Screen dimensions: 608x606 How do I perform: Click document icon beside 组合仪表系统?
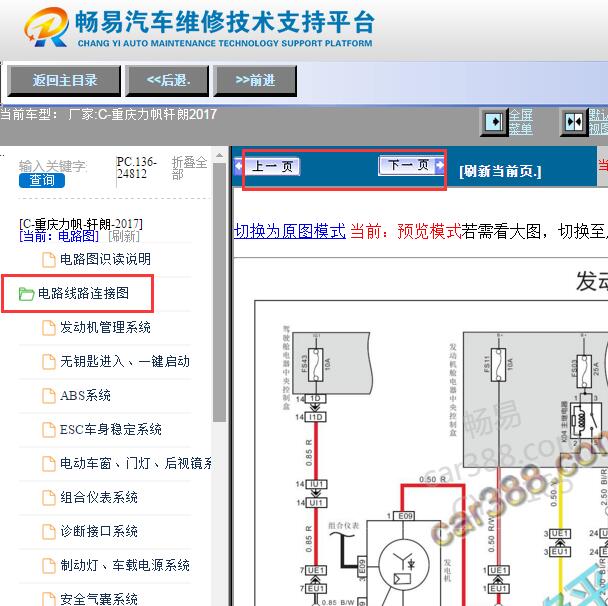click(49, 498)
